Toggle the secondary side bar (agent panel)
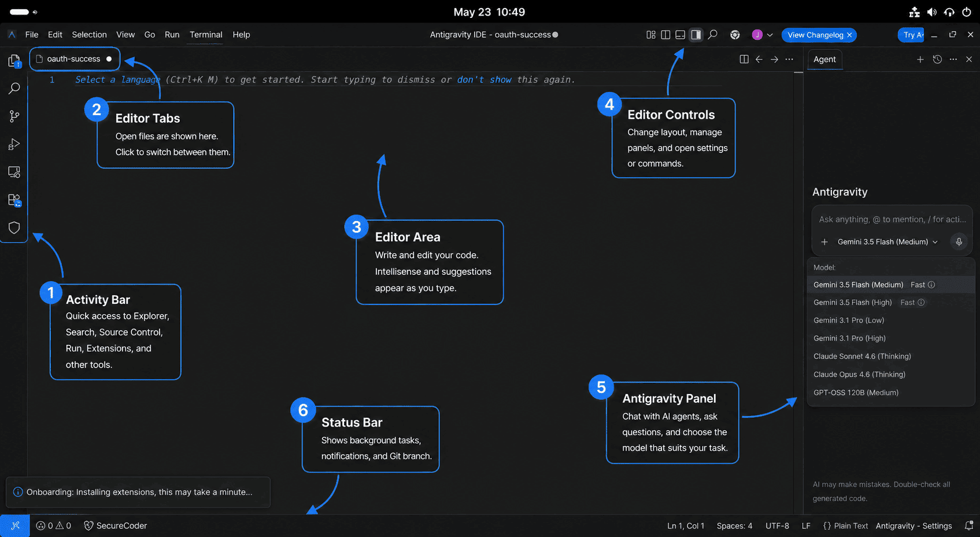 tap(696, 35)
